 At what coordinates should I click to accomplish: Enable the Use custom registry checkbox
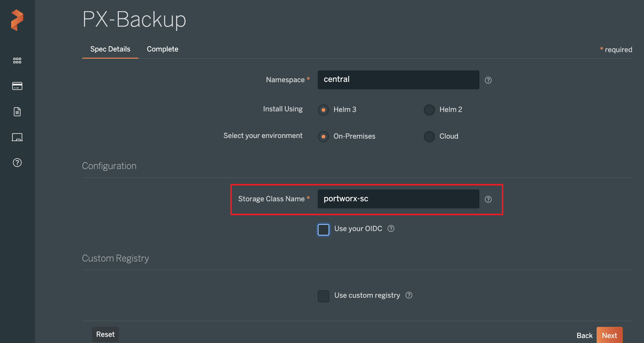(x=323, y=296)
